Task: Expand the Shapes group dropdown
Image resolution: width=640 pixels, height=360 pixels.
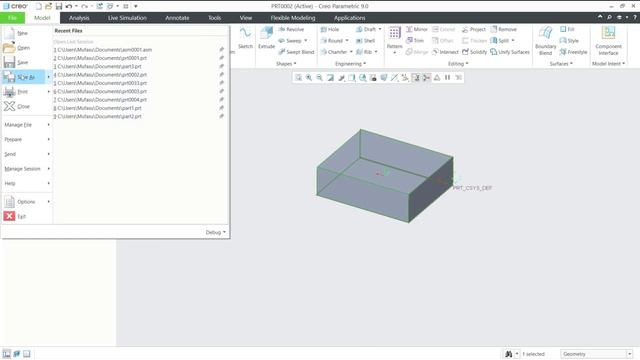Action: point(286,64)
